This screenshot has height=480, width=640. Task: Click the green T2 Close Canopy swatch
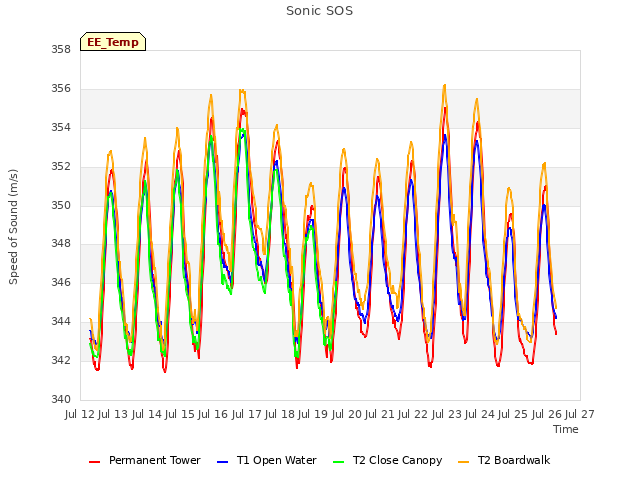(338, 462)
